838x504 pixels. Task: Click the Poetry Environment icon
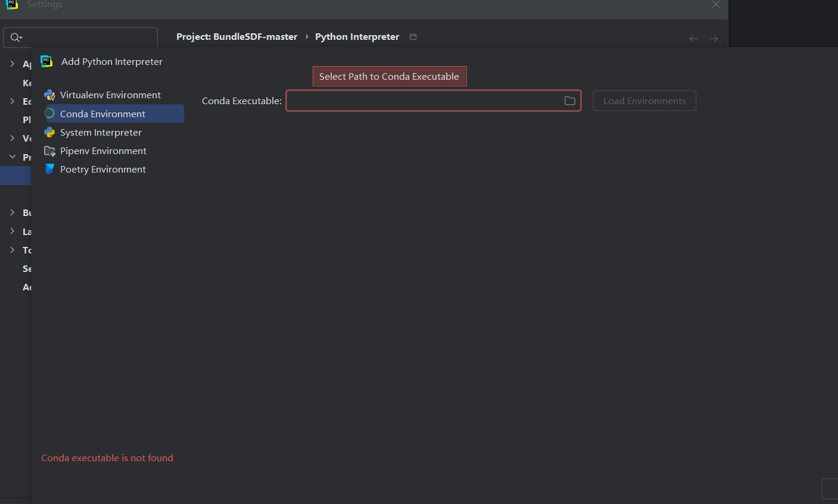(x=50, y=169)
